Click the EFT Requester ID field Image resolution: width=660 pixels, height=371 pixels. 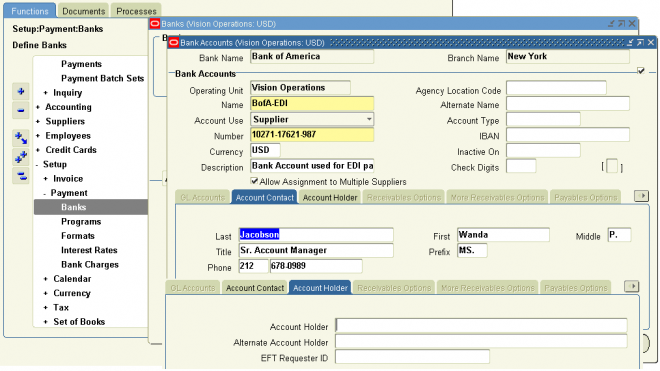(x=412, y=357)
